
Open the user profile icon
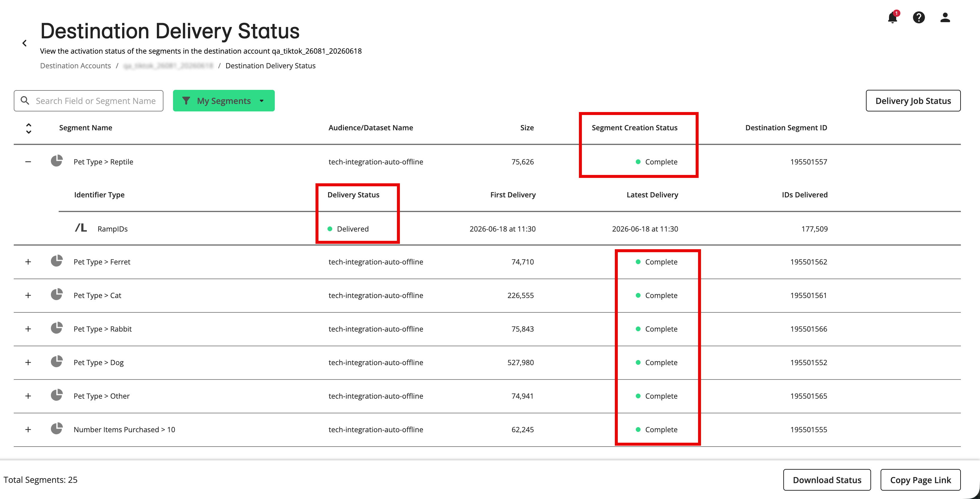[945, 17]
